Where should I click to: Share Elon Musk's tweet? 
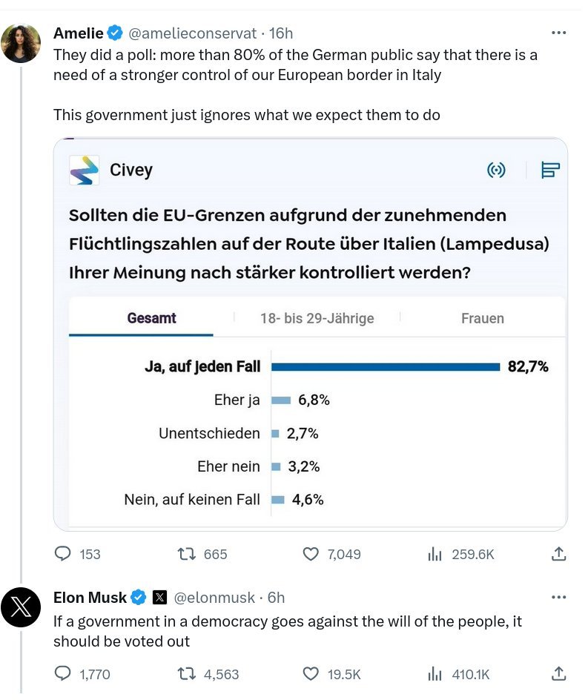pyautogui.click(x=559, y=674)
